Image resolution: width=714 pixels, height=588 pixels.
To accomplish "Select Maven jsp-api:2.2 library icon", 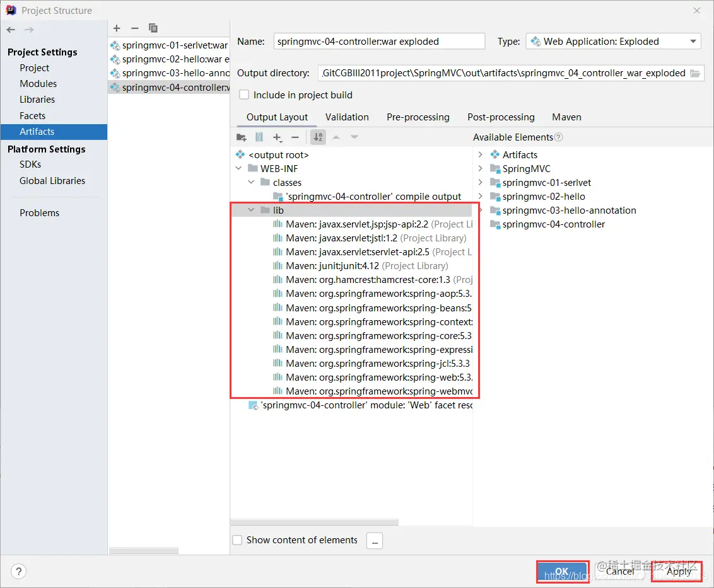I will pos(278,224).
